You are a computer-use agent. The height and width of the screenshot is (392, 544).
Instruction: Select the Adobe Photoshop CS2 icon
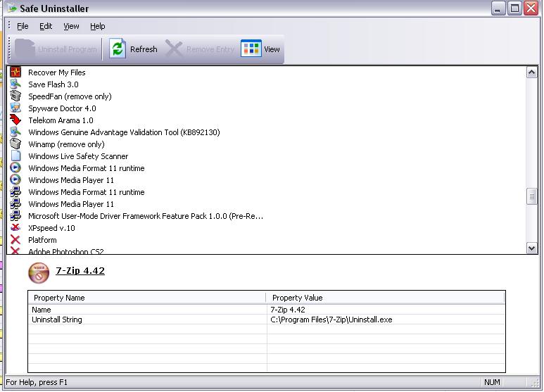15,250
